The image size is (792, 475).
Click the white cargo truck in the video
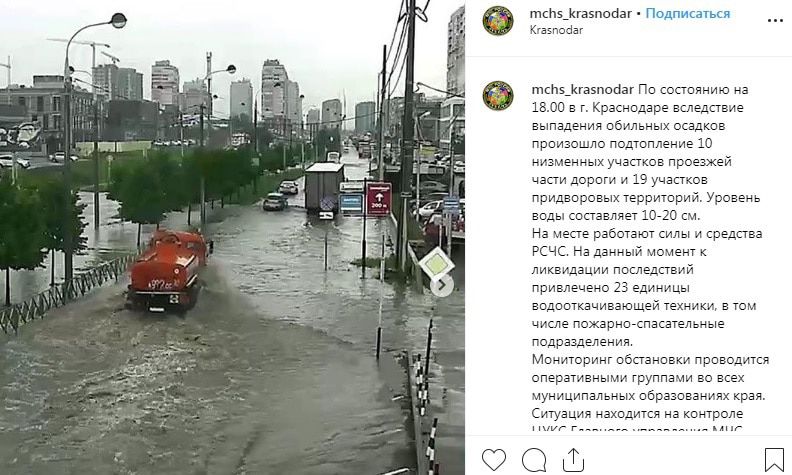click(324, 187)
